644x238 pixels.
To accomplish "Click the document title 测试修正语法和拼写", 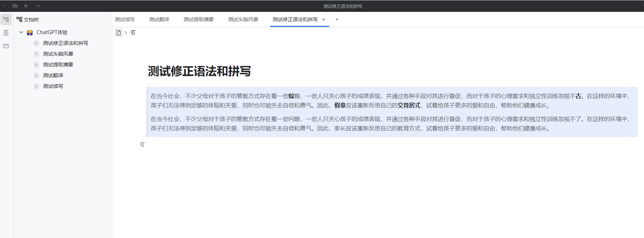I will click(x=199, y=71).
